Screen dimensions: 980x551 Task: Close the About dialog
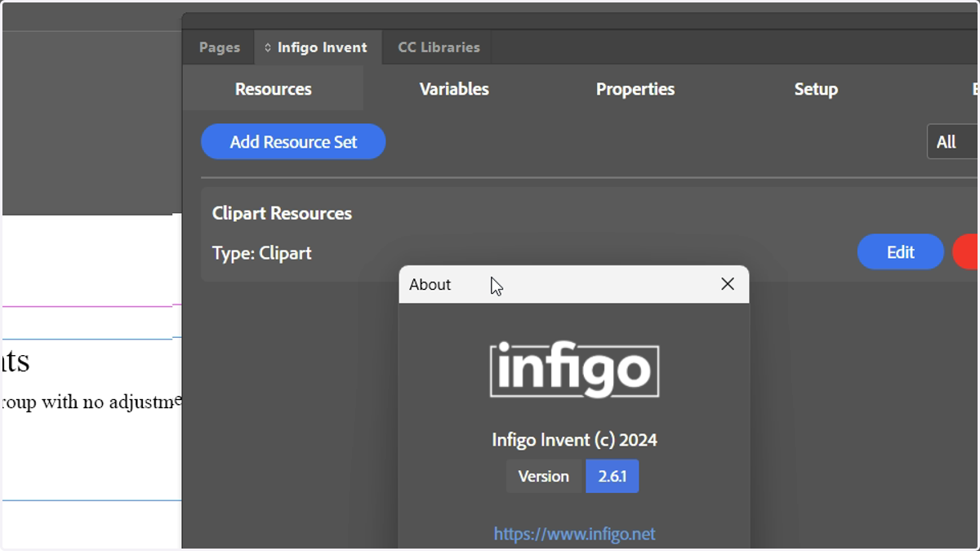728,284
